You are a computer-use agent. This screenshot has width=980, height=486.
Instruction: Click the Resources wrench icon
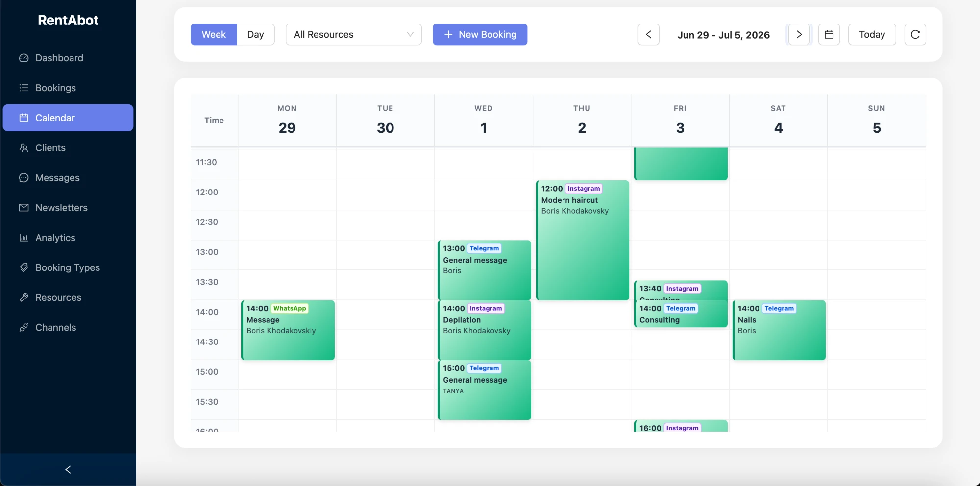[24, 297]
